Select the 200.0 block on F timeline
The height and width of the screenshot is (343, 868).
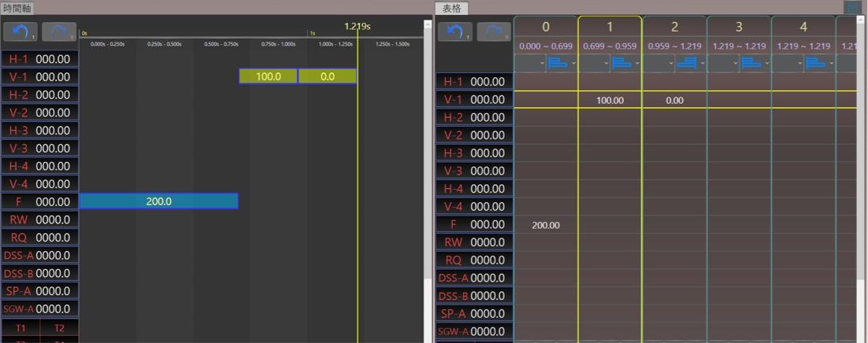(158, 201)
